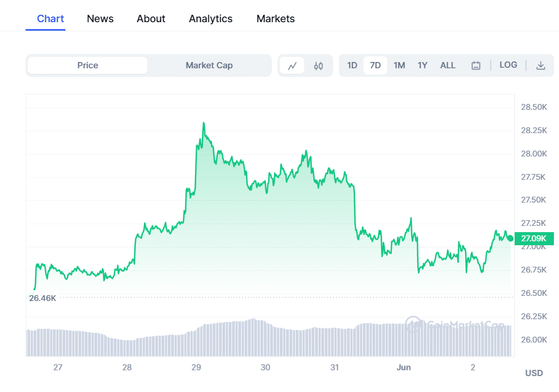Switch view to Market Cap
559x392 pixels.
[x=209, y=65]
